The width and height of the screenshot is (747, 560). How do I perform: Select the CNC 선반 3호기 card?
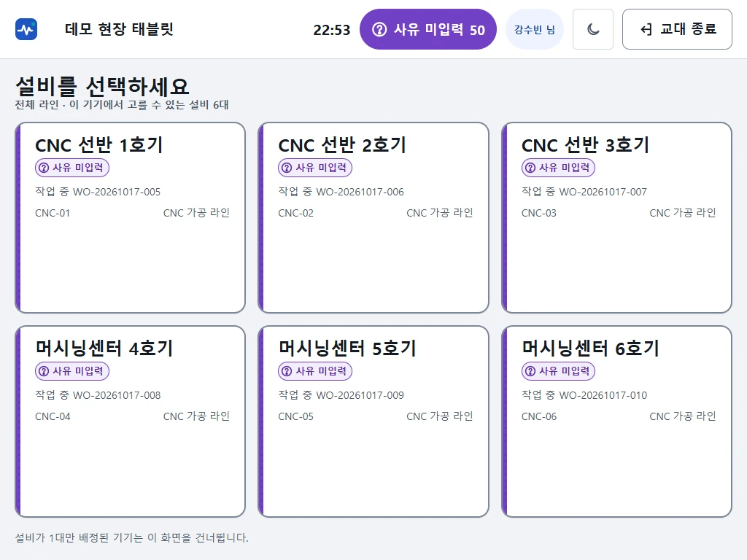(616, 217)
